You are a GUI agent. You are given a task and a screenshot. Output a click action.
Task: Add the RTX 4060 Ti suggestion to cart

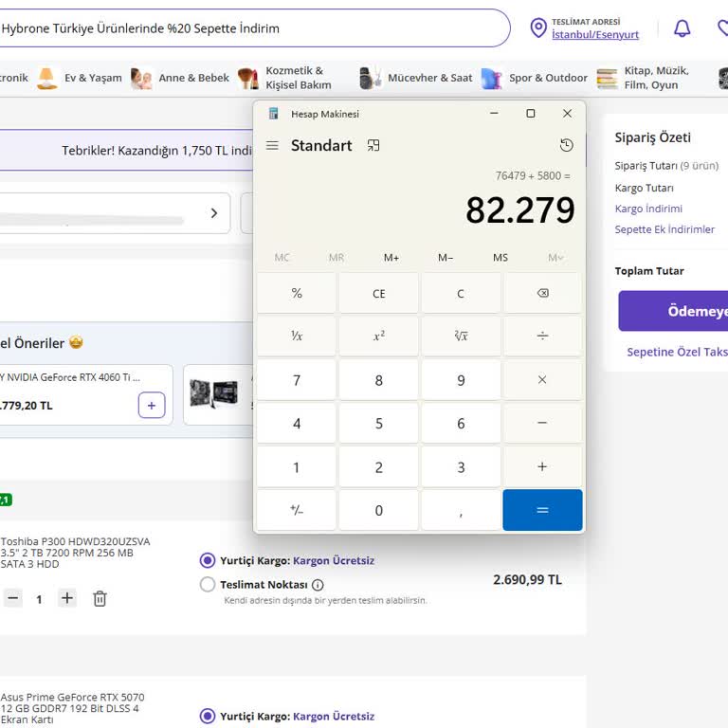coord(152,405)
